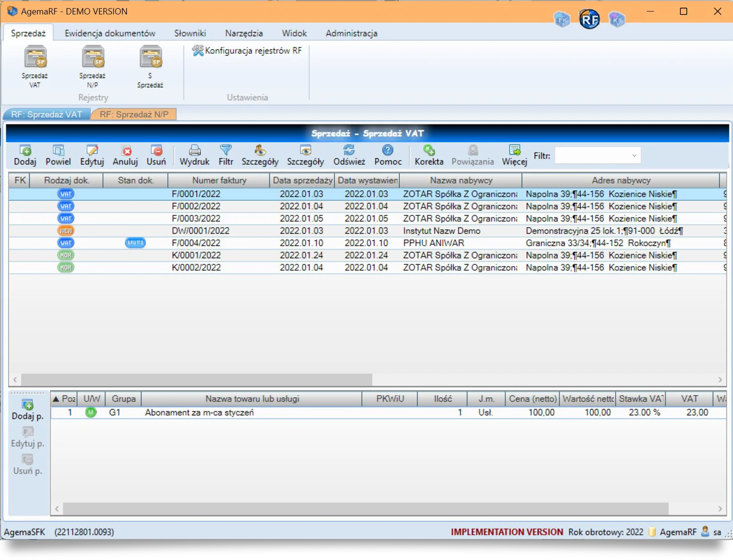
Task: Refresh the list with Odśwież
Action: 349,155
